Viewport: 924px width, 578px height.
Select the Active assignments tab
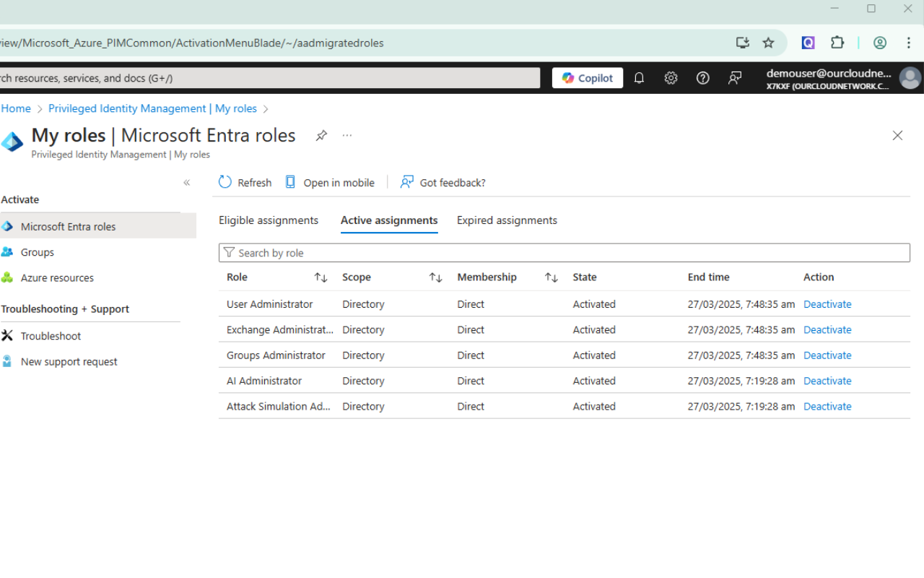[389, 220]
